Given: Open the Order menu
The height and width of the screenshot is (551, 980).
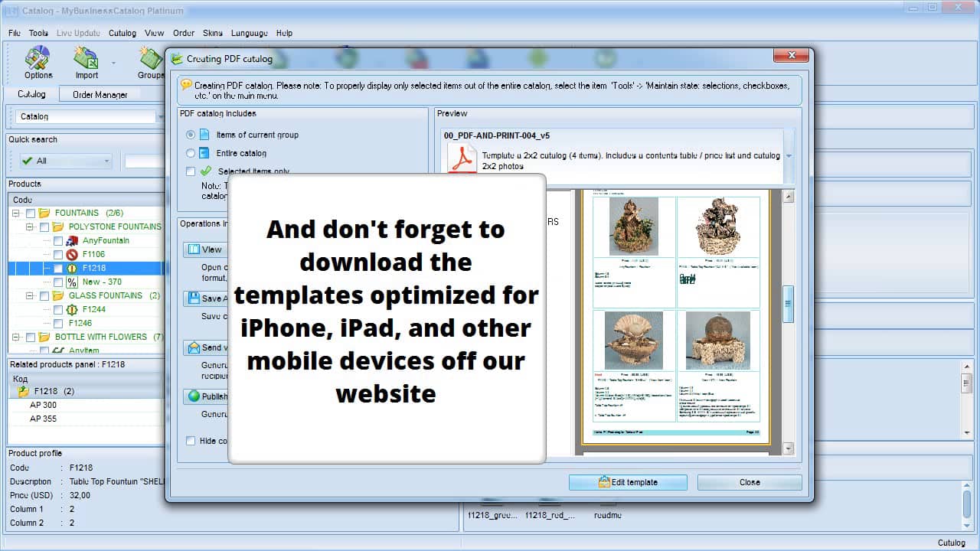Looking at the screenshot, I should 184,33.
